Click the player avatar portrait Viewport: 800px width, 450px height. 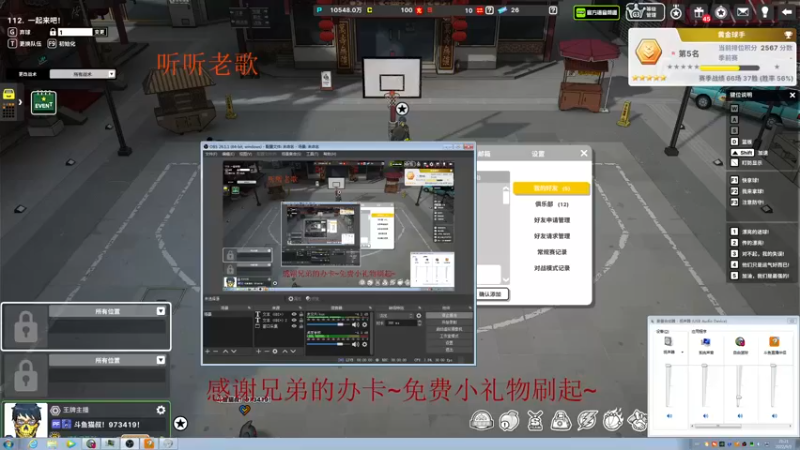pyautogui.click(x=26, y=420)
